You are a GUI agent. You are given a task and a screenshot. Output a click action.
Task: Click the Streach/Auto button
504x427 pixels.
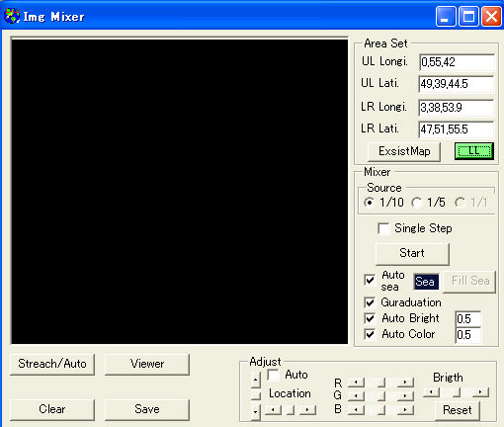tap(52, 364)
